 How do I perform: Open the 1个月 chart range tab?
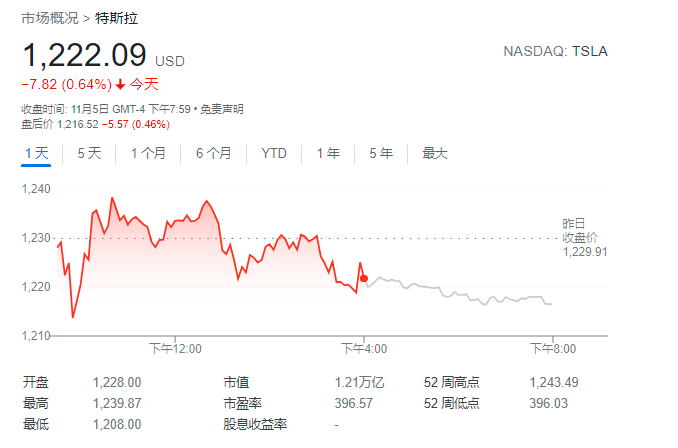(x=148, y=153)
